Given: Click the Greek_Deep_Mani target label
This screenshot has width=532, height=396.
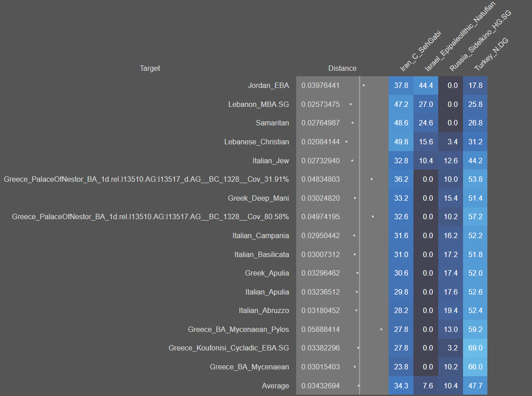Looking at the screenshot, I should click(x=258, y=198).
